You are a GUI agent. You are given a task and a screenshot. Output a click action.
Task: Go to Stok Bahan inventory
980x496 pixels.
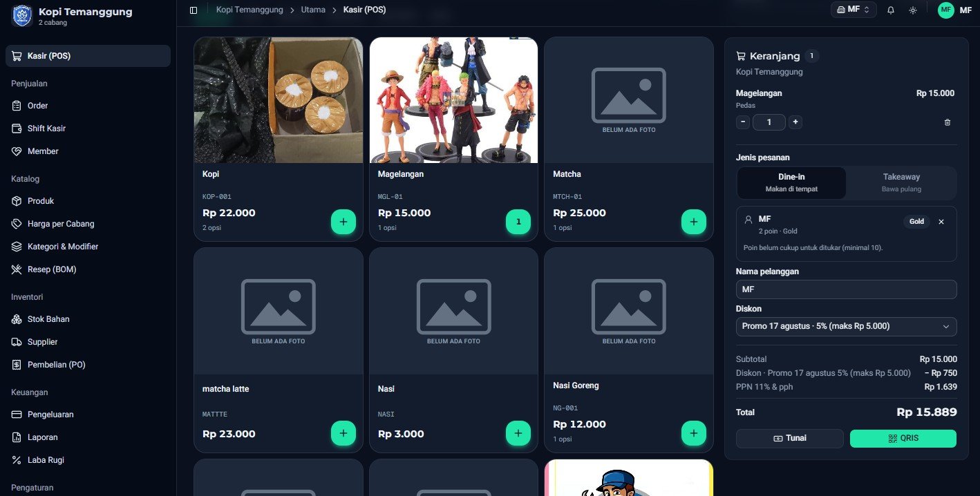click(x=88, y=319)
